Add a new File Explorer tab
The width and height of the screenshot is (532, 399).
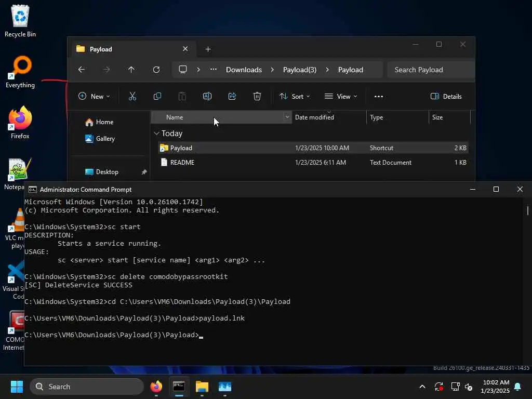click(208, 49)
